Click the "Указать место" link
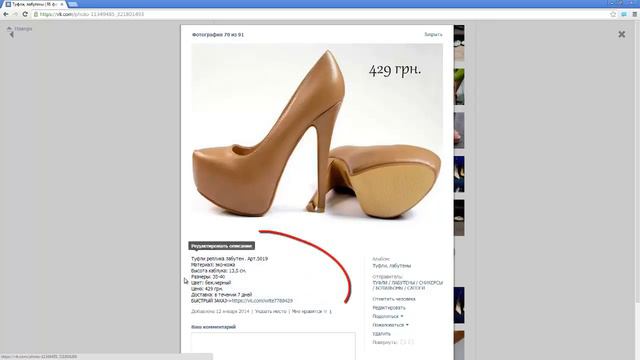This screenshot has height=360, width=640. pos(271,311)
